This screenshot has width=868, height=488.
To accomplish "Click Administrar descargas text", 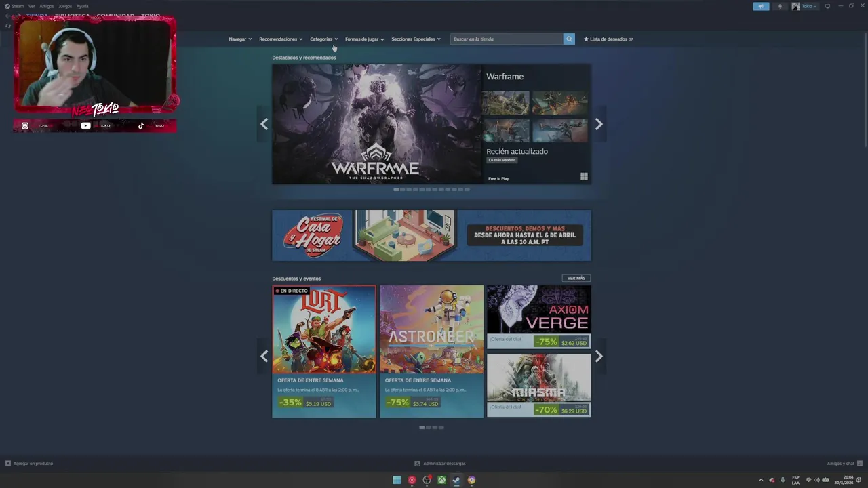I will coord(444,464).
